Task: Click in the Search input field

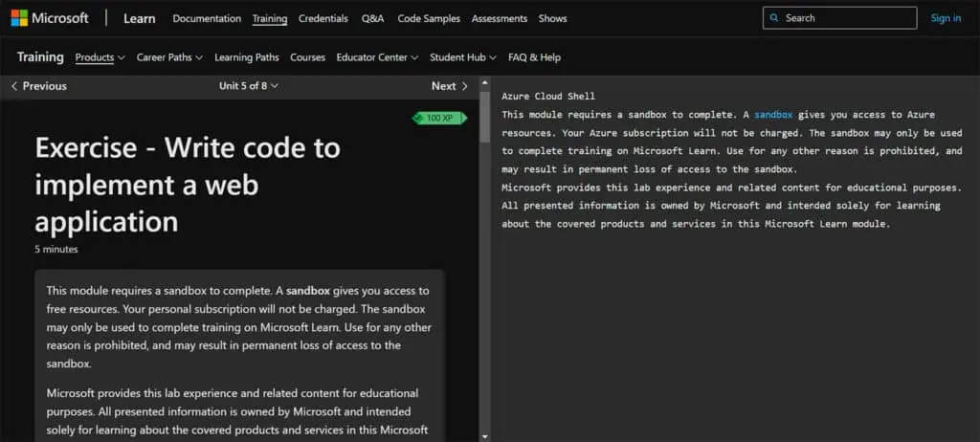Action: click(x=839, y=18)
